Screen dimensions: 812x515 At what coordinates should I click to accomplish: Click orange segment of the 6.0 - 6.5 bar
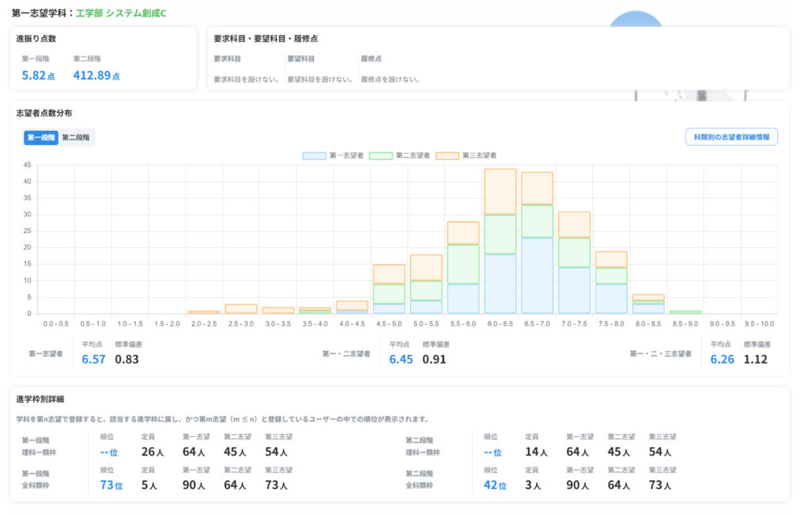(500, 191)
